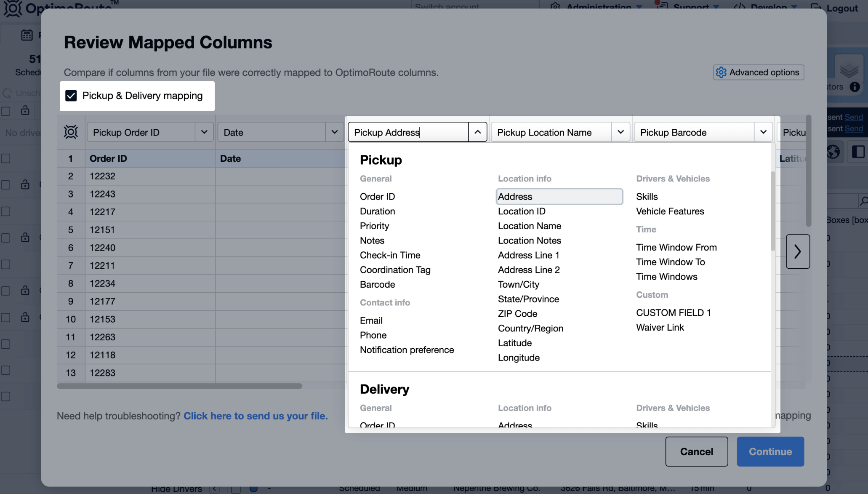Screen dimensions: 868x494
Task: Expand the Pickup Barcode dropdown arrow
Action: [x=763, y=132]
